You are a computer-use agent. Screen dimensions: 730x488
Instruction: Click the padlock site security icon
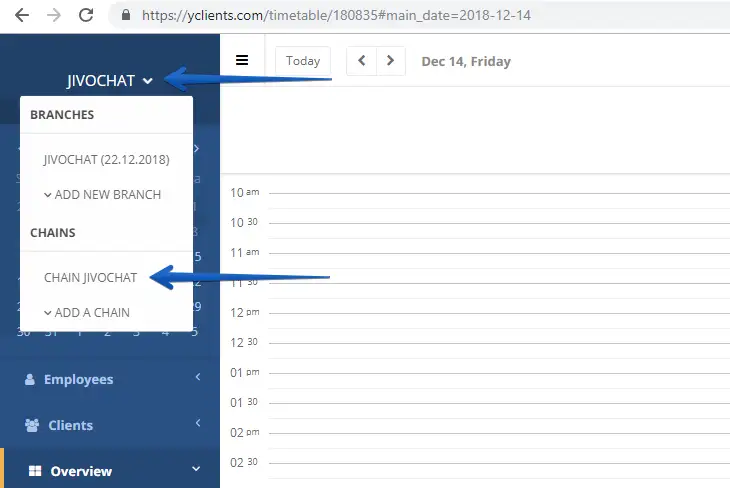coord(125,16)
